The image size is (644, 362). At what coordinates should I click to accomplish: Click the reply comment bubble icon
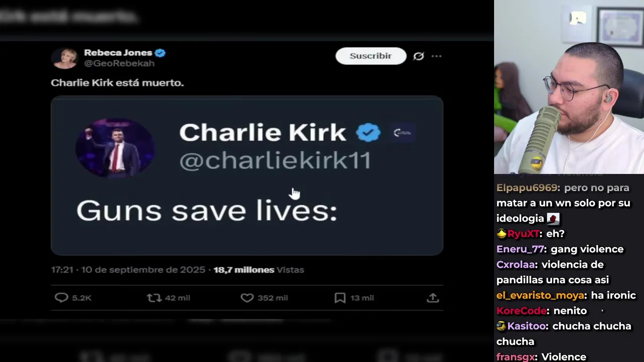click(61, 298)
